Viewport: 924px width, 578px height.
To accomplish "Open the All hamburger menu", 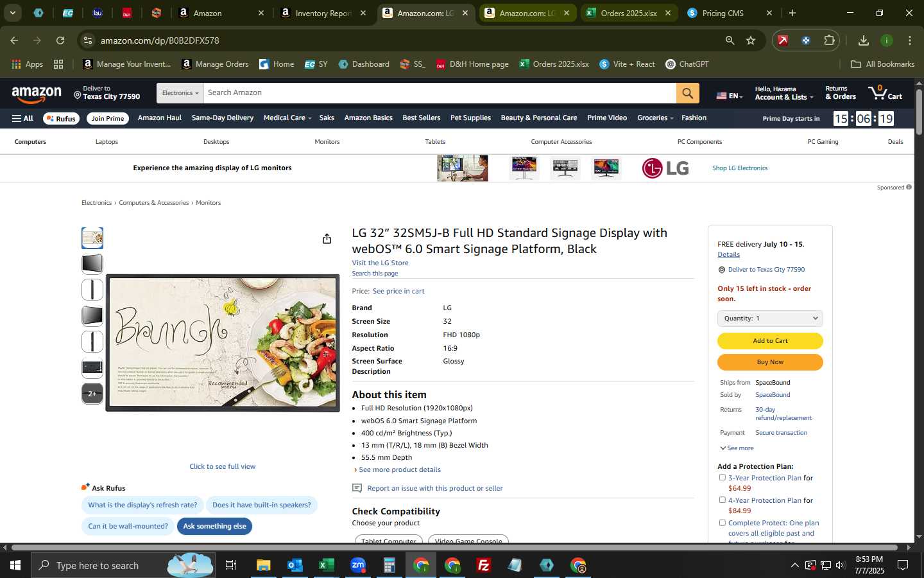I will [22, 118].
